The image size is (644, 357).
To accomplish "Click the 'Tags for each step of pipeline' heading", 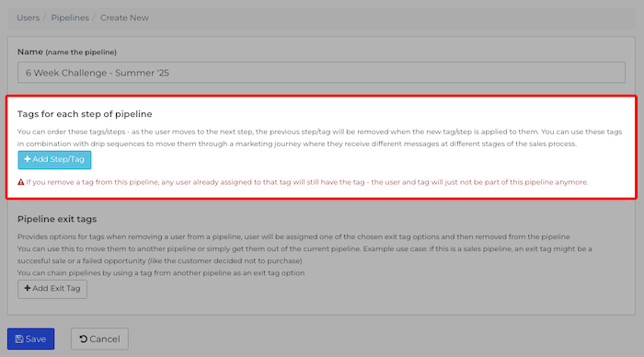I will [x=85, y=114].
